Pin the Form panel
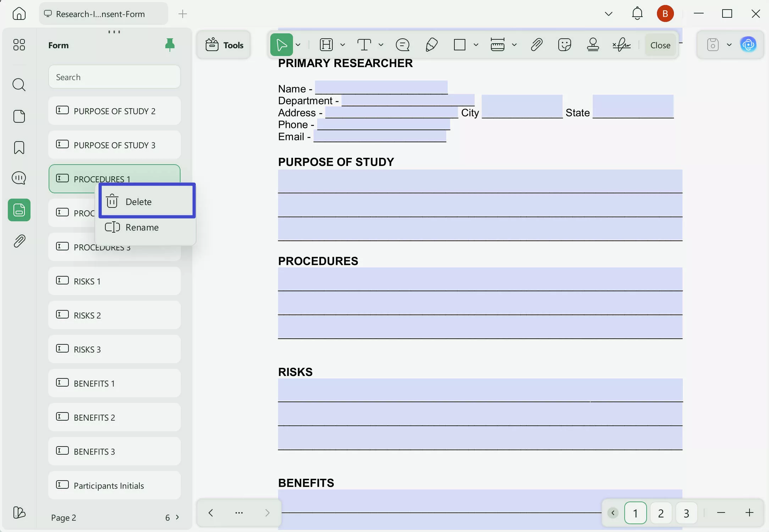The image size is (769, 532). pyautogui.click(x=170, y=45)
